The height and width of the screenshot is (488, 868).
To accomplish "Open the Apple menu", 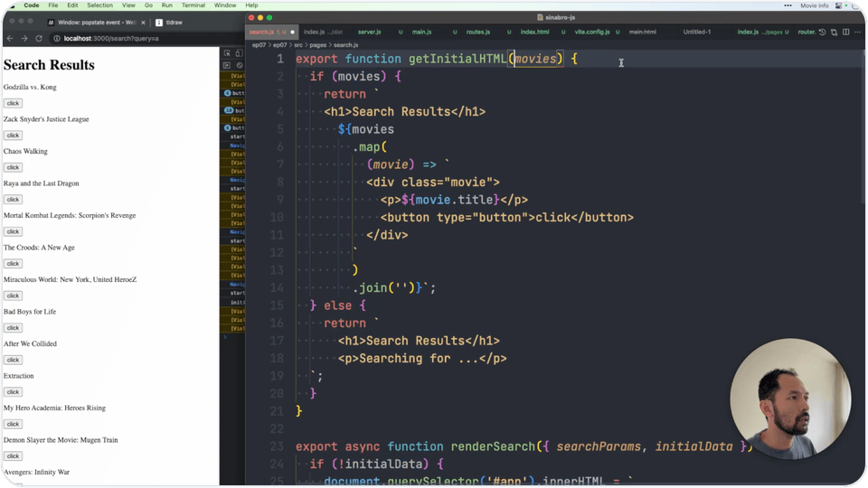I will point(12,5).
